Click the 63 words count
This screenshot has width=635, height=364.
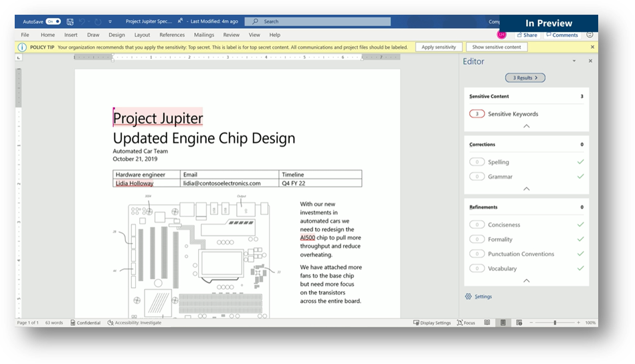click(x=54, y=323)
